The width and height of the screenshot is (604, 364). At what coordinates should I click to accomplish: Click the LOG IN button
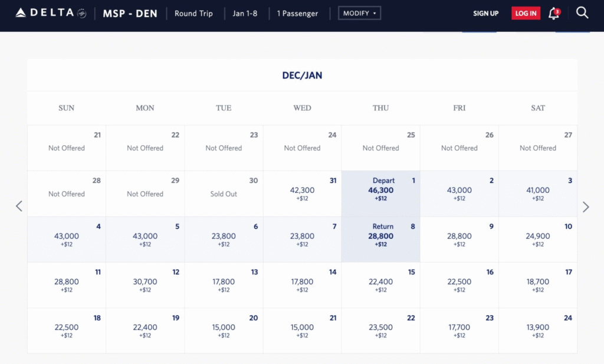coord(526,13)
